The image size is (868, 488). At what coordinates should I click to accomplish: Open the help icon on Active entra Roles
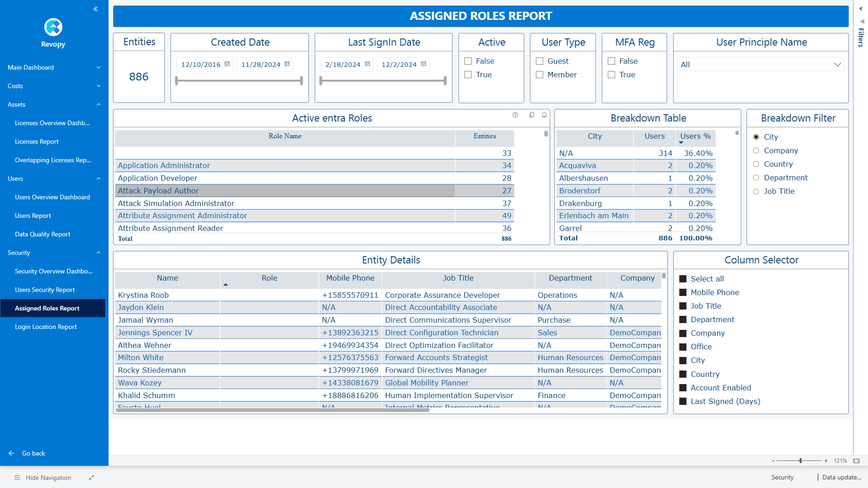pos(515,115)
